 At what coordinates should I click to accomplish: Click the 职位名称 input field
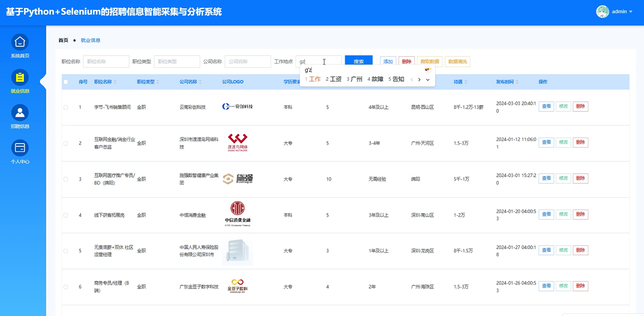[x=106, y=61]
